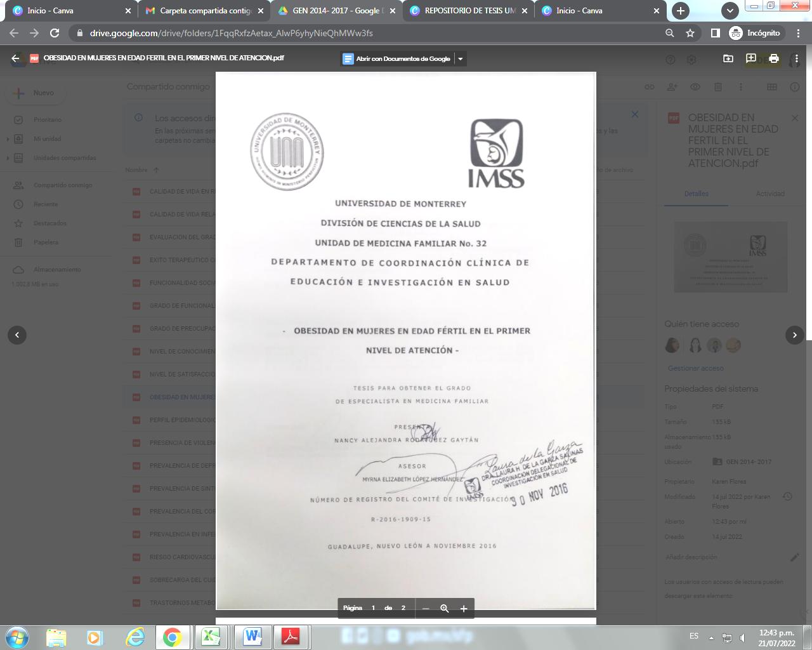Zoom in the PDF page
This screenshot has width=812, height=650.
point(464,608)
